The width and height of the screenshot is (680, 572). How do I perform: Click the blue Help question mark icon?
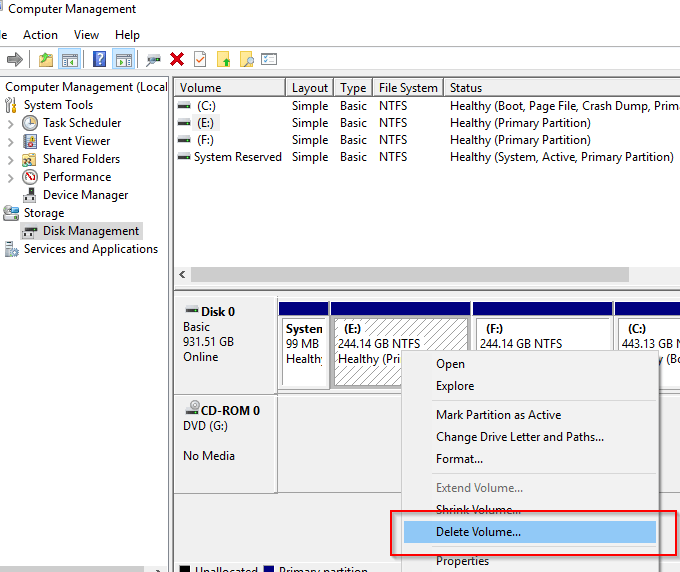click(x=99, y=60)
